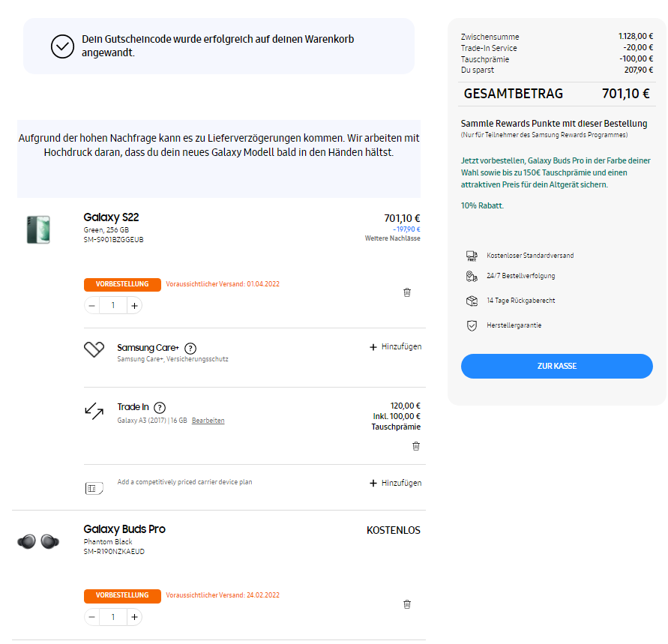Increase Galaxy S22 quantity with plus
The height and width of the screenshot is (644, 668).
133,305
